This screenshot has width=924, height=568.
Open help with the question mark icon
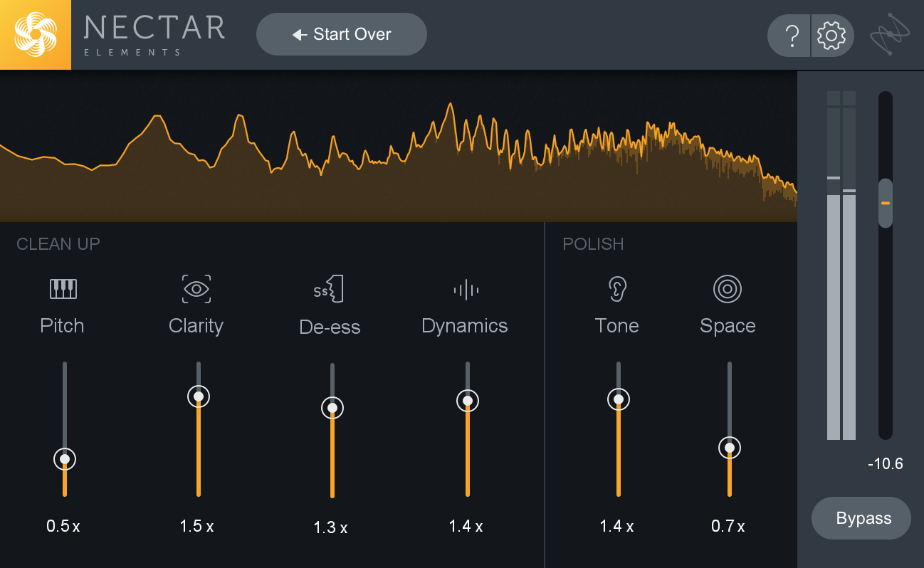790,36
